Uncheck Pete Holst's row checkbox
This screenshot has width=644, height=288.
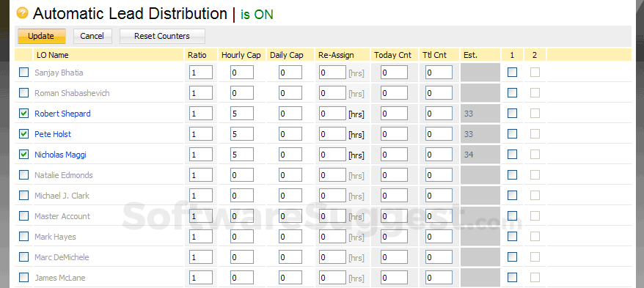click(x=23, y=134)
